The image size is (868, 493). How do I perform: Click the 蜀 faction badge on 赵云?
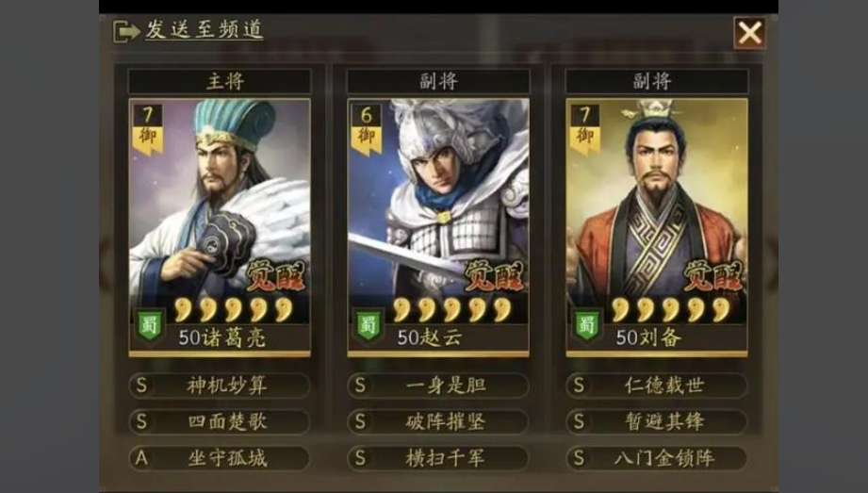pyautogui.click(x=368, y=325)
